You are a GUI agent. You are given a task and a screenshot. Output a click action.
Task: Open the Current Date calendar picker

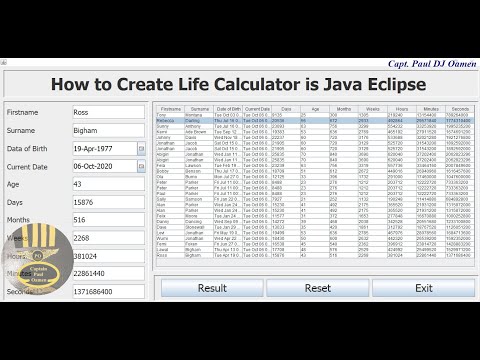[141, 166]
